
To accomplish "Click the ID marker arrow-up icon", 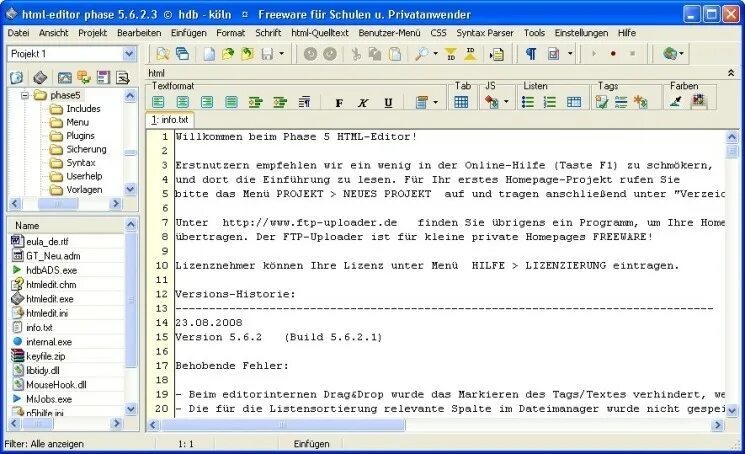I will [470, 54].
